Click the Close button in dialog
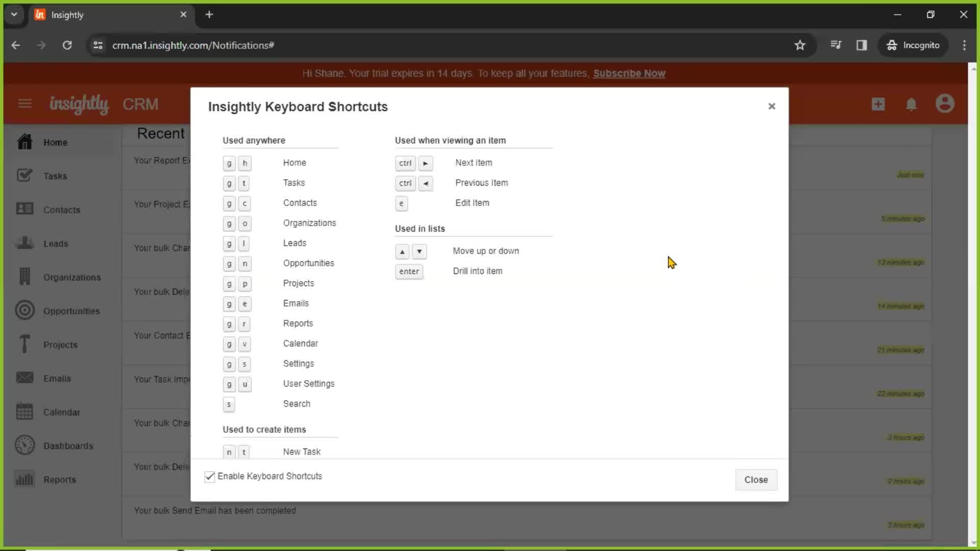This screenshot has height=551, width=980. click(756, 479)
